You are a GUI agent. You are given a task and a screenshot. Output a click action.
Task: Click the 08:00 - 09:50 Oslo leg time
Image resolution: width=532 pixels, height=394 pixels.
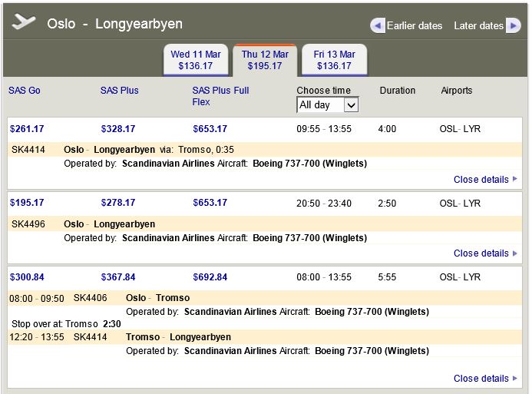[37, 299]
